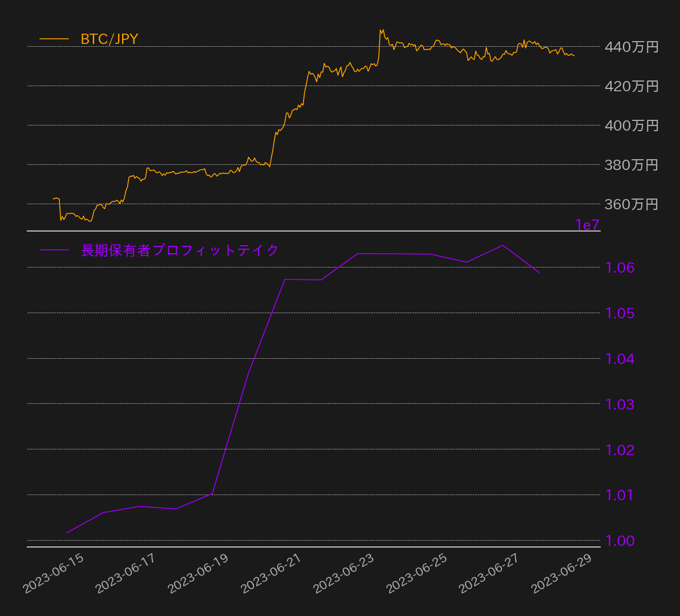Click the 1.03 gridline
The image size is (680, 616).
pyautogui.click(x=314, y=405)
